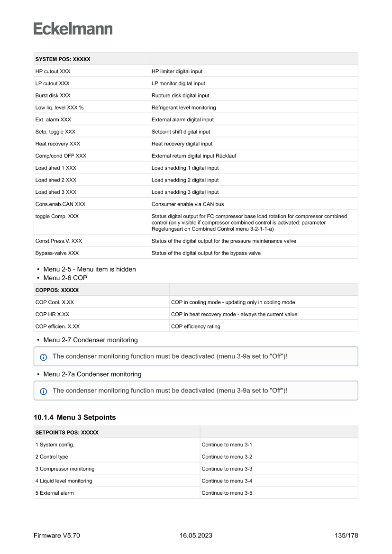
Task: Click the info icon under Menu 2-7 heading
Action: point(44,356)
